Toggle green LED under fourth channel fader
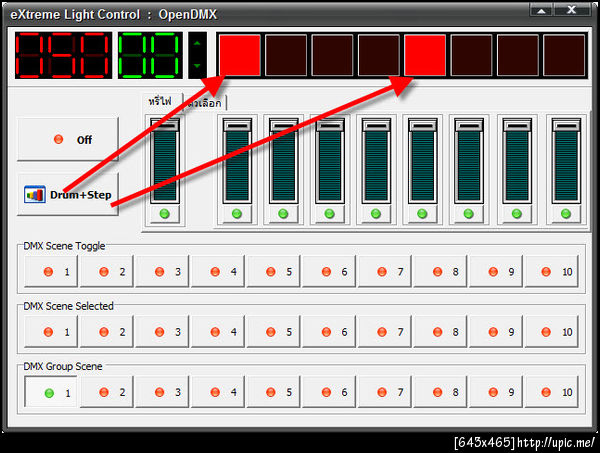The height and width of the screenshot is (453, 600). click(x=376, y=214)
